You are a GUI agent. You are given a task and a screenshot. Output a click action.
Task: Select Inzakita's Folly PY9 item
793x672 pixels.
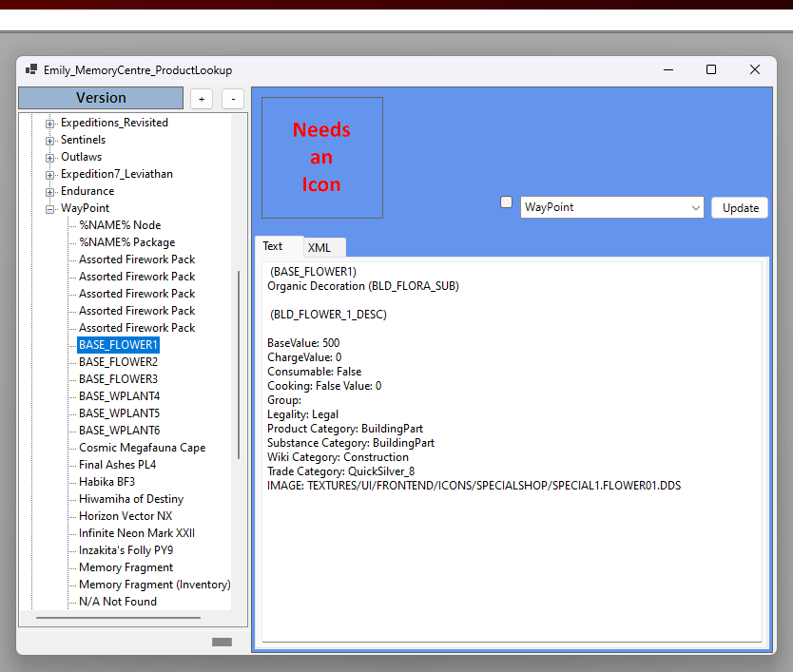coord(126,550)
